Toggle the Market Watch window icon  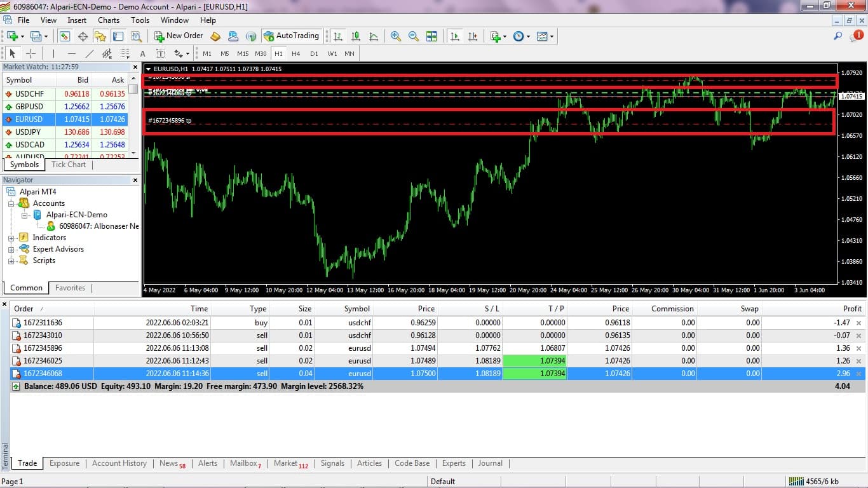click(65, 36)
